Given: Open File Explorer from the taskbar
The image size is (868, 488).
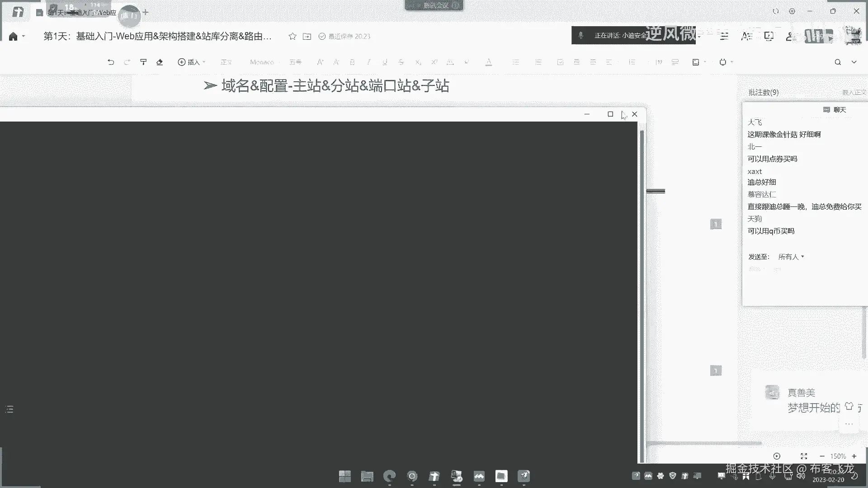Looking at the screenshot, I should [x=367, y=476].
